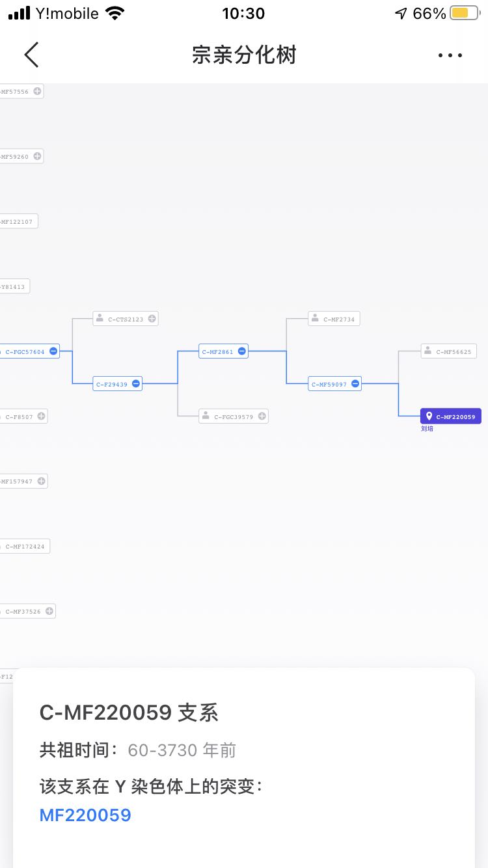Collapse the C-F29439 branch
Image resolution: width=488 pixels, height=868 pixels.
135,384
